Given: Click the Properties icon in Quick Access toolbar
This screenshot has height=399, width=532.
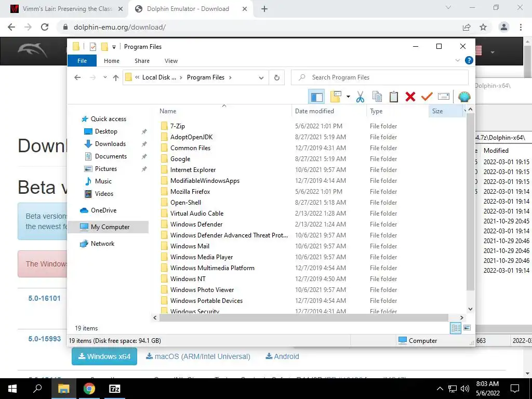Looking at the screenshot, I should pyautogui.click(x=92, y=47).
